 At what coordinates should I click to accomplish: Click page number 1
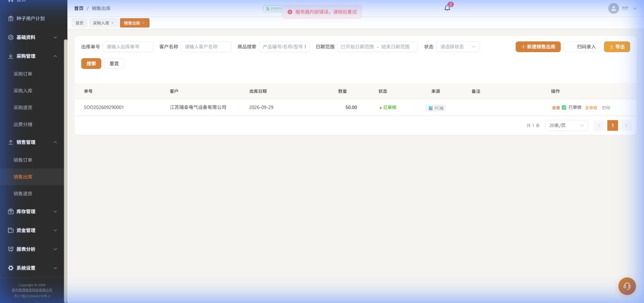click(612, 125)
